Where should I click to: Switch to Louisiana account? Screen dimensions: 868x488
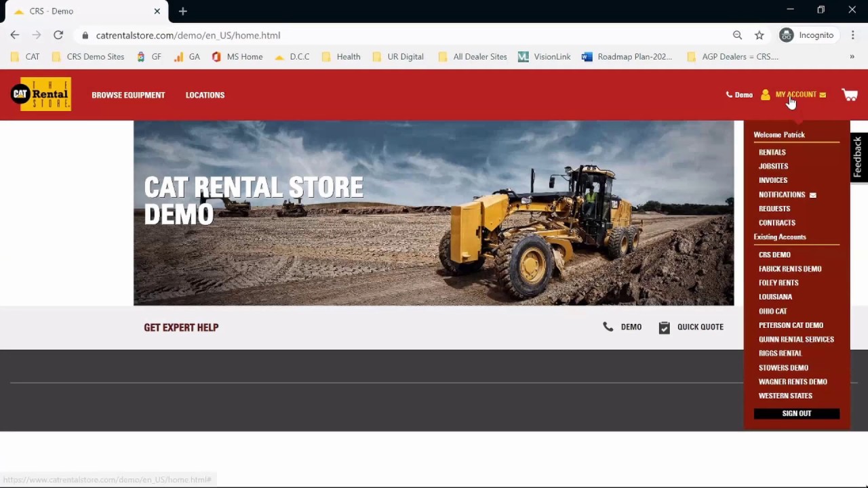point(775,297)
